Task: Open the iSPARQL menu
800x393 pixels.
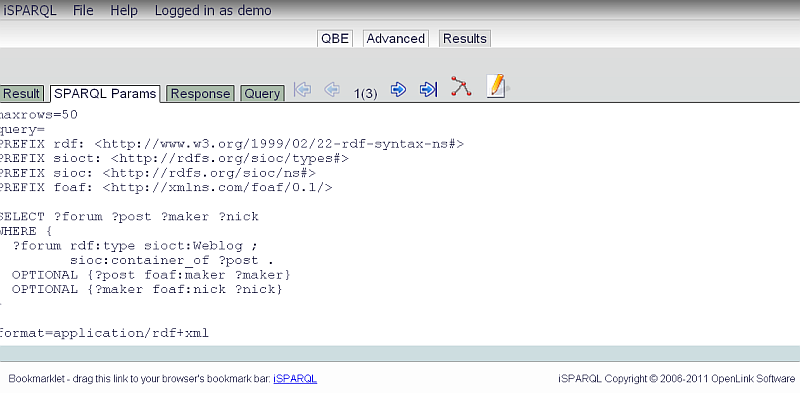Action: pos(30,10)
